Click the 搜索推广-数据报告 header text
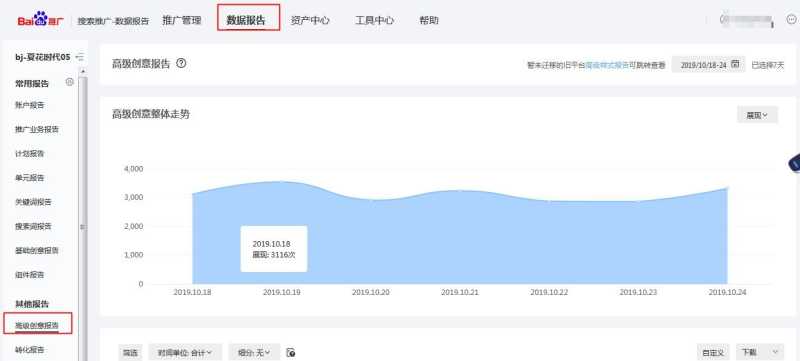The image size is (800, 361). pos(113,21)
